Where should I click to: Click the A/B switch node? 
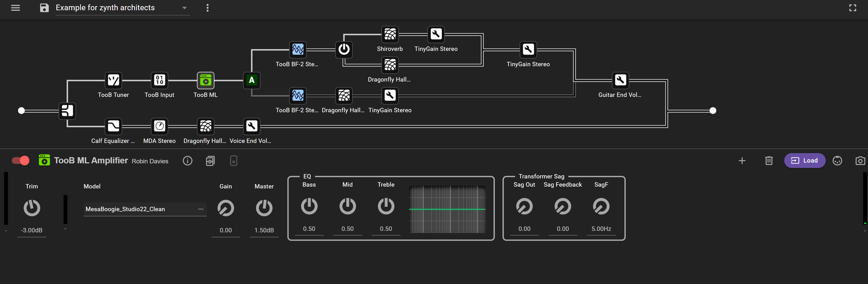tap(251, 80)
